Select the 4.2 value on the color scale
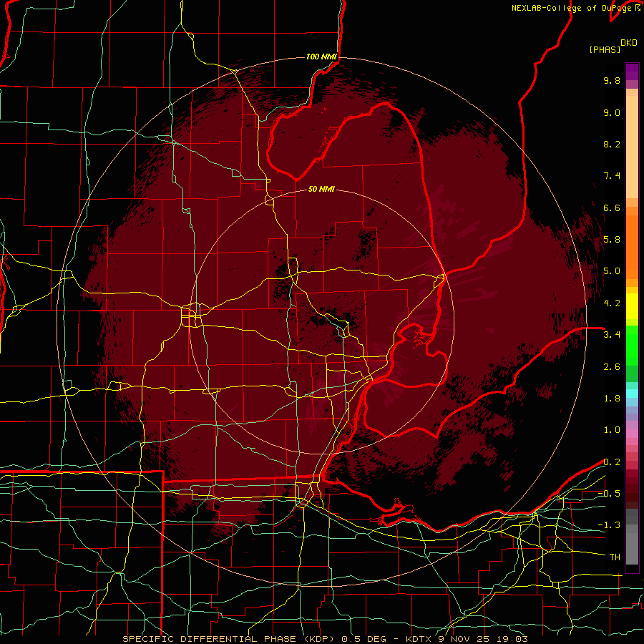The image size is (644, 644). click(612, 303)
